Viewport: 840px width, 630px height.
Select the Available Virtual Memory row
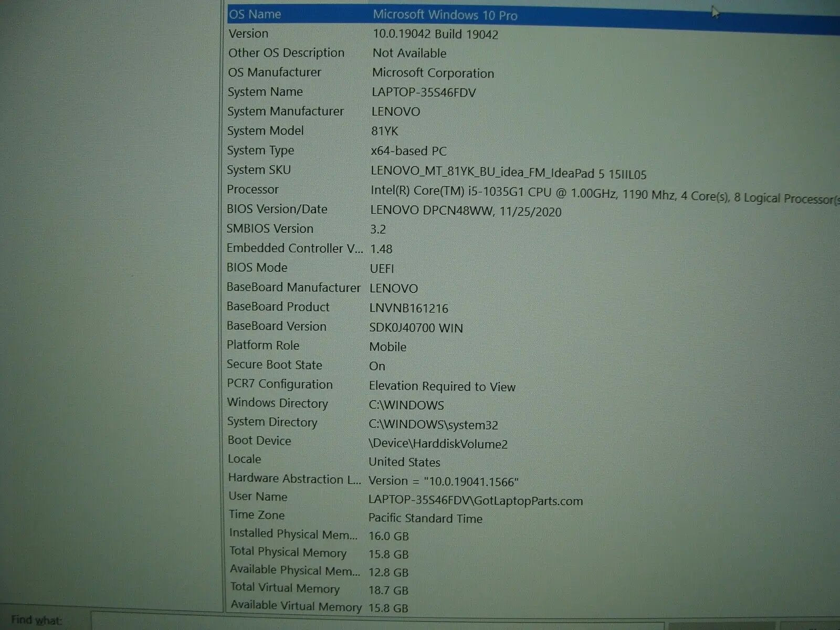coord(533,607)
